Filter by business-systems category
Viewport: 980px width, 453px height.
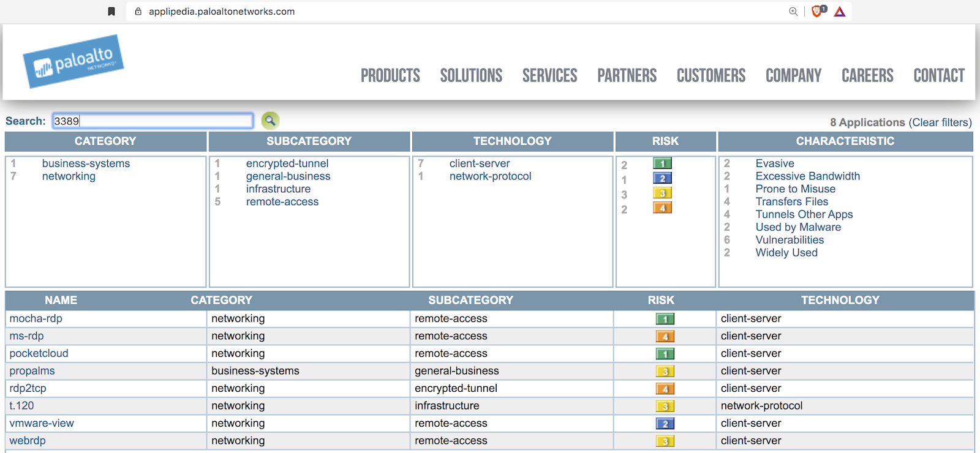(x=86, y=163)
